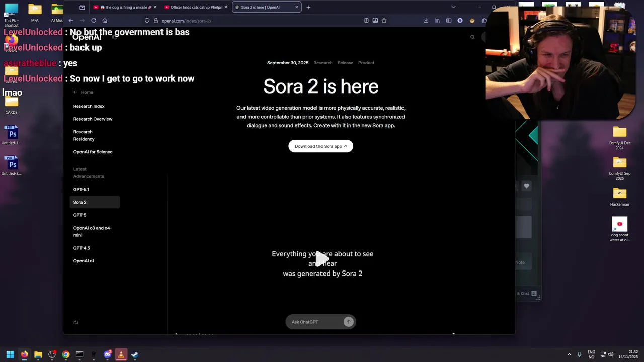Click the heart icon in the background window
This screenshot has width=644, height=362.
pyautogui.click(x=526, y=186)
